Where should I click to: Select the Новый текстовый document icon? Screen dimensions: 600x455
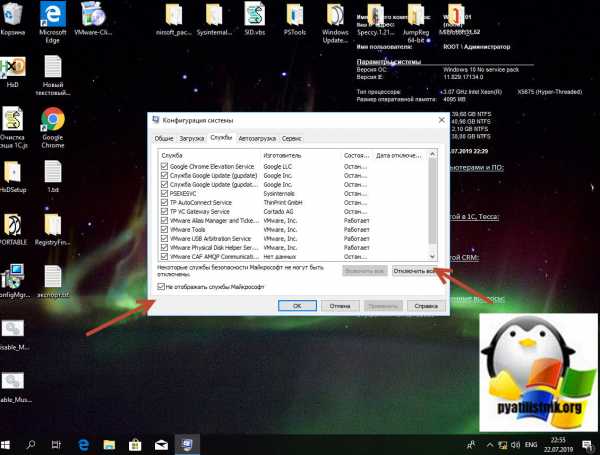click(52, 75)
